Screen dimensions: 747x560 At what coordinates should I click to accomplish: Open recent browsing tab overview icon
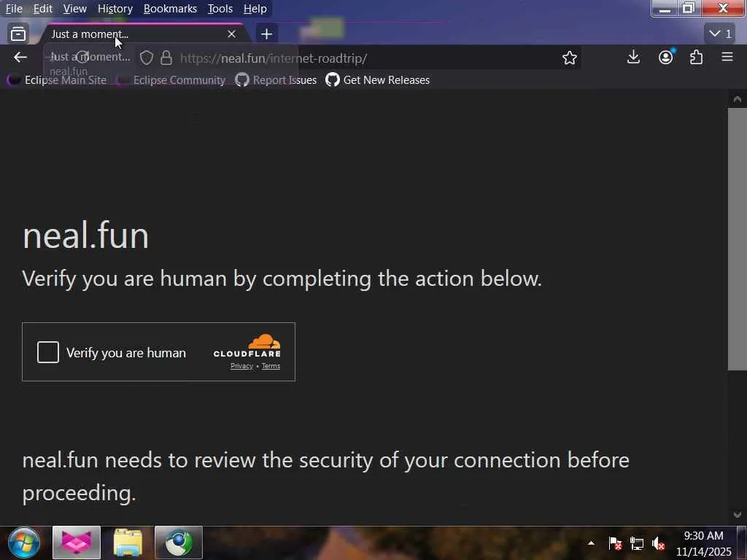coord(18,34)
